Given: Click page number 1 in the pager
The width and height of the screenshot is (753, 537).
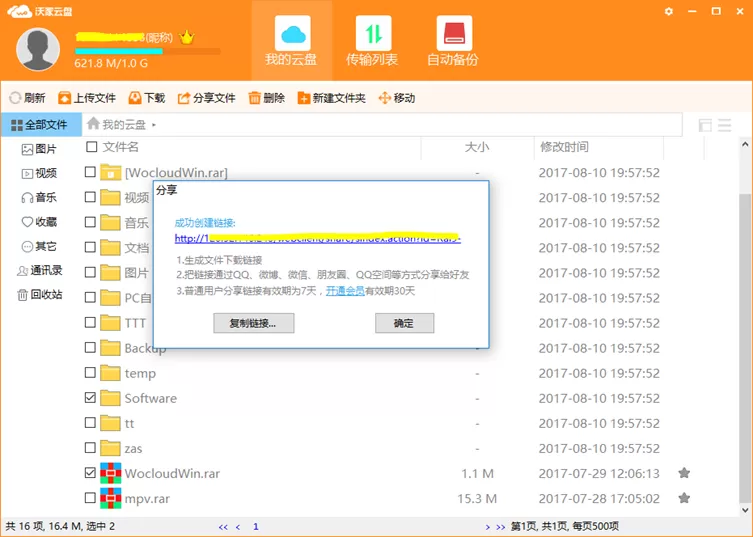Looking at the screenshot, I should (256, 527).
